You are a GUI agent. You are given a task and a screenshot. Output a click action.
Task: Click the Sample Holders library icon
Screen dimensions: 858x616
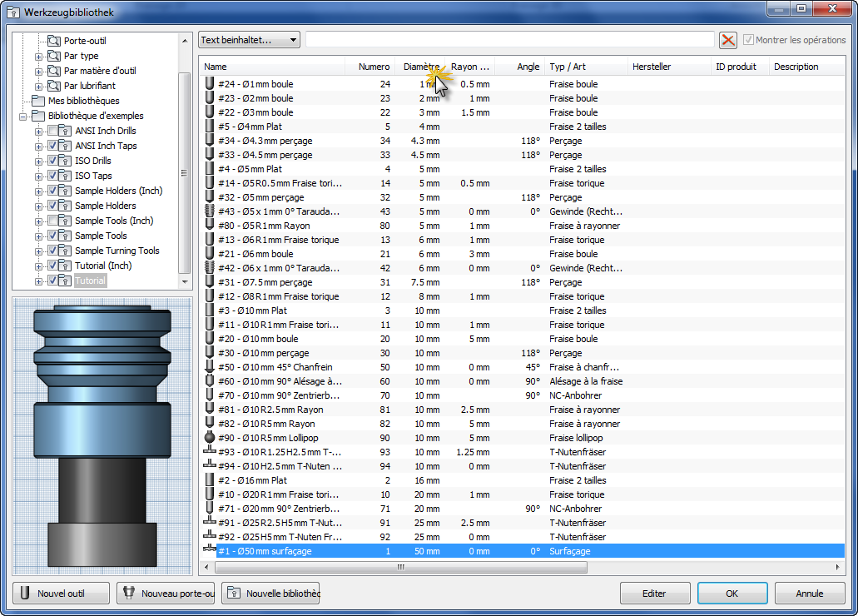[x=65, y=206]
